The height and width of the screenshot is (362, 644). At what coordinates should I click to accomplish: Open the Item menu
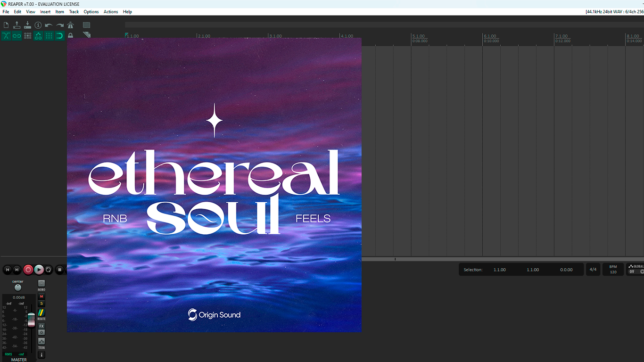[x=60, y=12]
